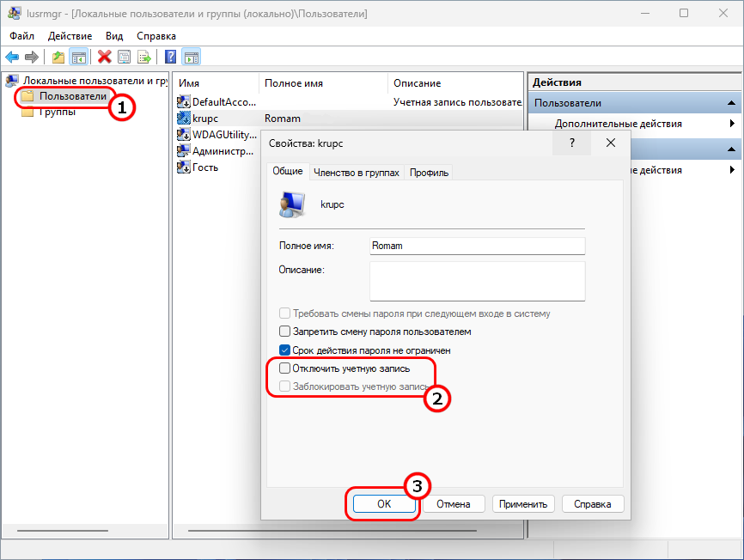The image size is (744, 560).
Task: Toggle 'Заблокировать учетную запись' checkbox
Action: (x=284, y=387)
